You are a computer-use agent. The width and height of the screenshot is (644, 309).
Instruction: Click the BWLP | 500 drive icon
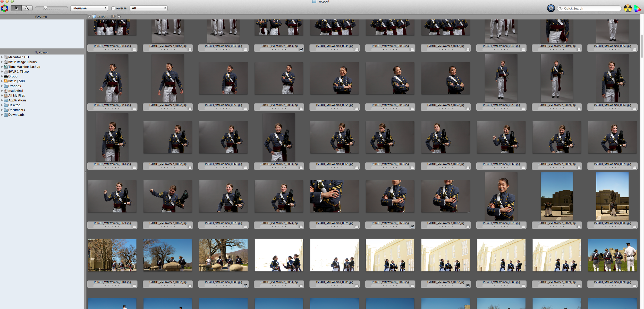pyautogui.click(x=6, y=81)
